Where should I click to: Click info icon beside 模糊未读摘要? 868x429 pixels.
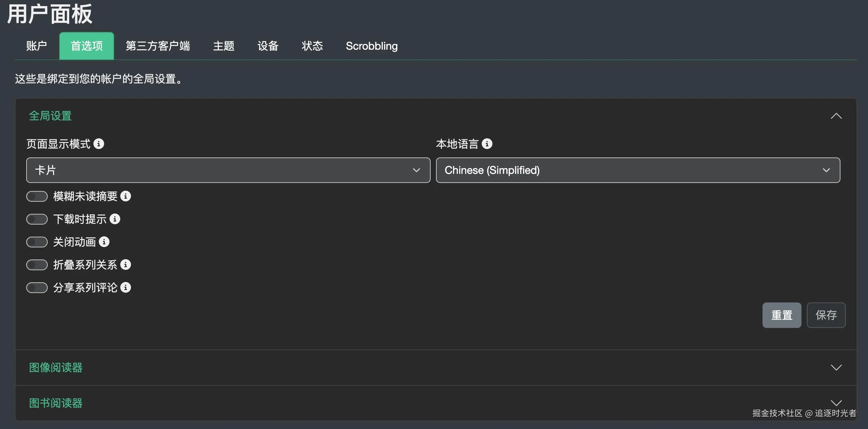[126, 196]
